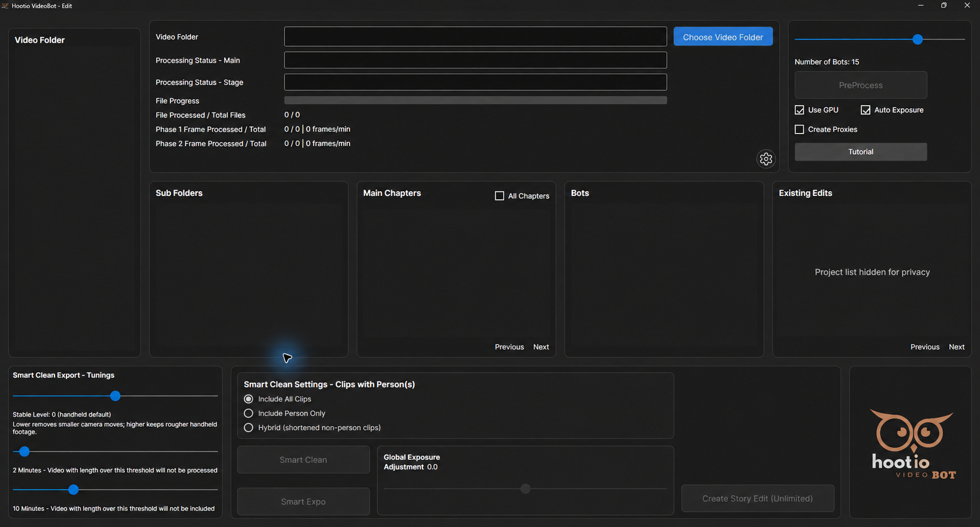Check the All Chapters box
The height and width of the screenshot is (527, 980).
(499, 196)
